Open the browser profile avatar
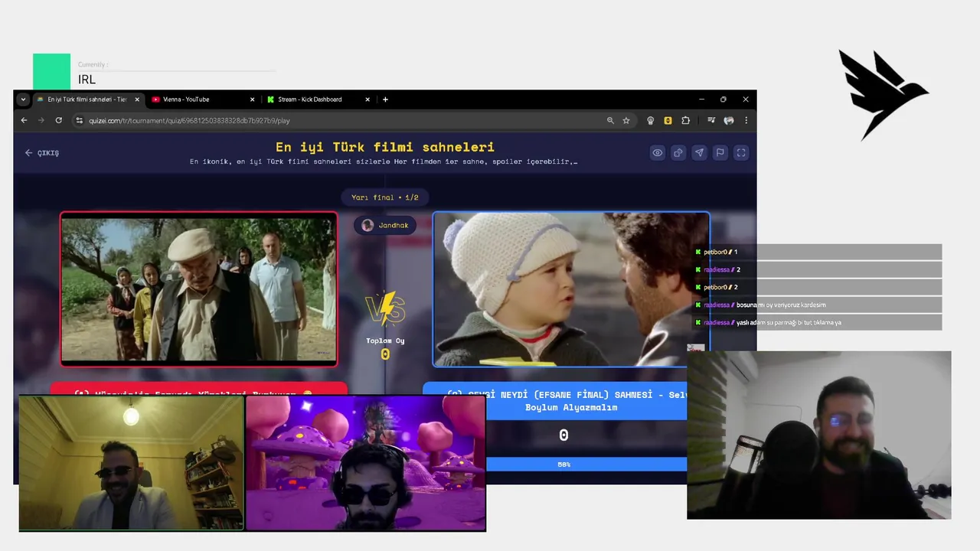The image size is (980, 551). pos(729,120)
